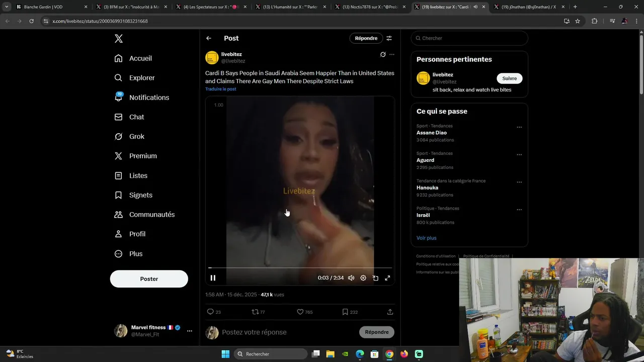Pause the video playback
This screenshot has height=362, width=644.
213,278
